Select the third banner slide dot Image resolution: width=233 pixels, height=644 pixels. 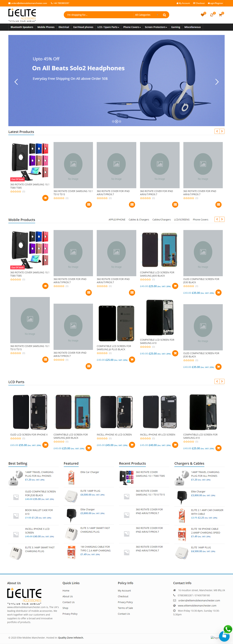120,122
